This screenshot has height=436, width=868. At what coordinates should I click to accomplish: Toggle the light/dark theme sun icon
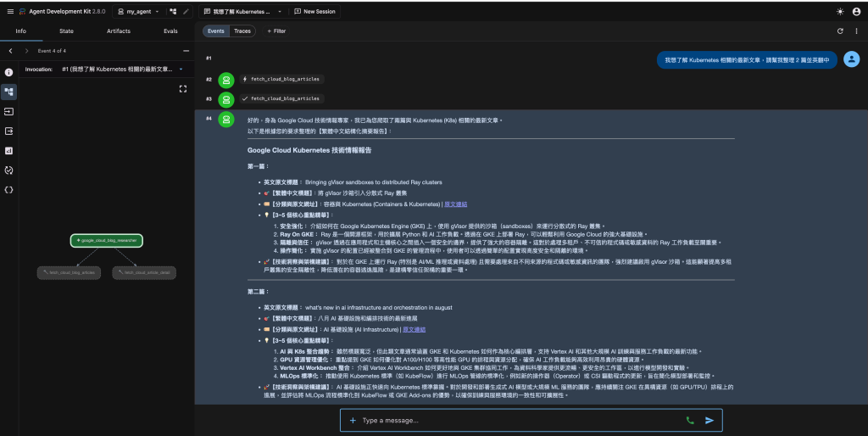pyautogui.click(x=840, y=12)
